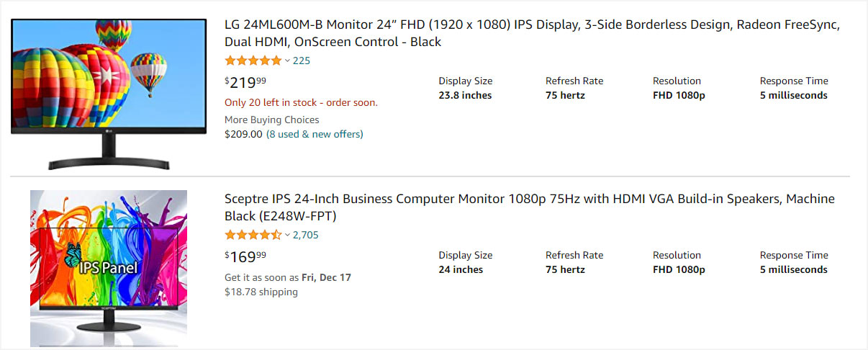
Task: Click the LG monitor star rating icon
Action: [253, 60]
